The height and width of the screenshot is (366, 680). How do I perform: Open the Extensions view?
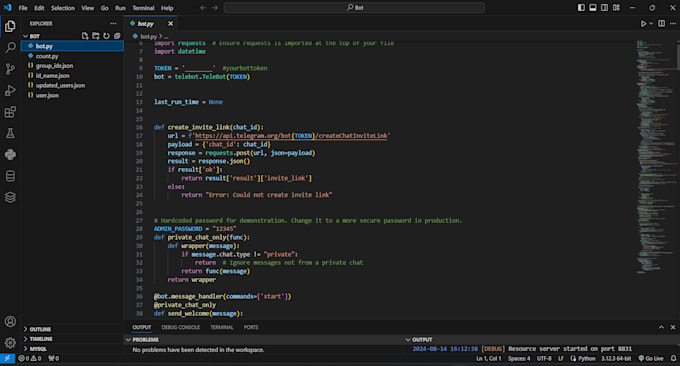pos(10,112)
